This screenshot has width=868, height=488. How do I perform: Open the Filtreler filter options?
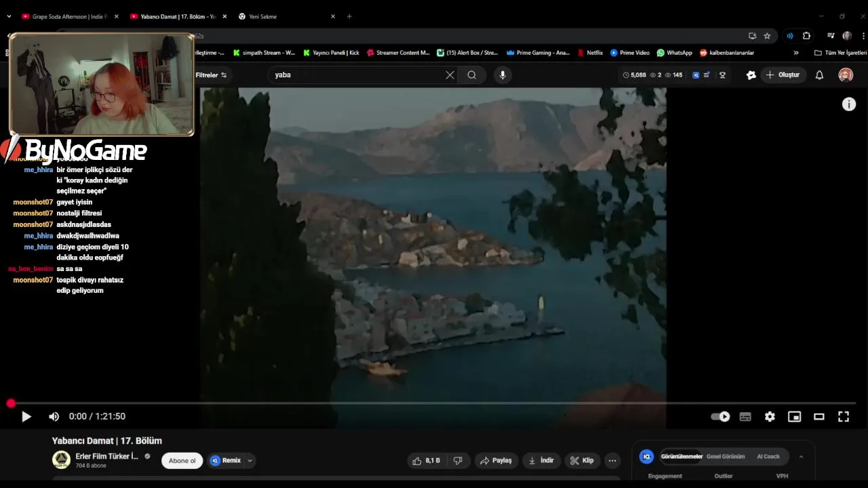(211, 75)
